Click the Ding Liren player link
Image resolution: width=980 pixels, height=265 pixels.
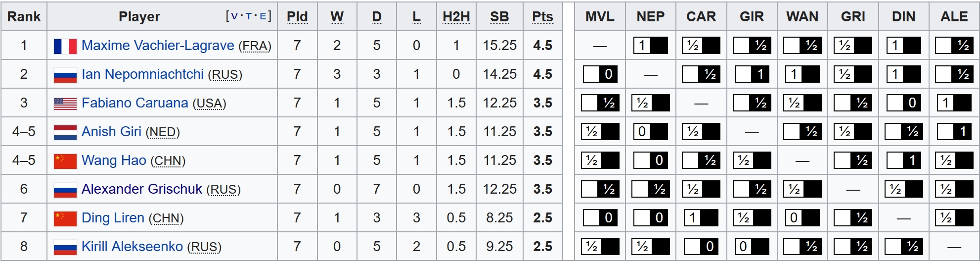point(113,218)
